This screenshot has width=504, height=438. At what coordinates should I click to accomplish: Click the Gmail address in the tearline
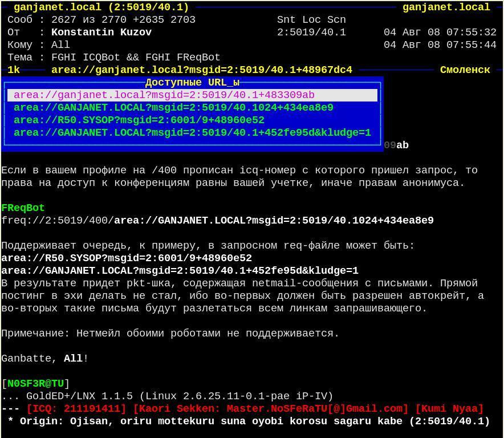click(318, 409)
